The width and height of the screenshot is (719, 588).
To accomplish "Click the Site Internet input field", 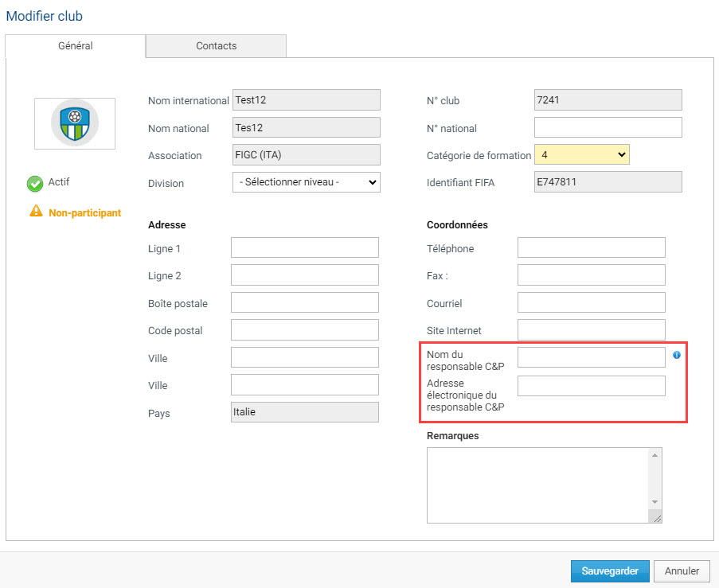I will [592, 330].
